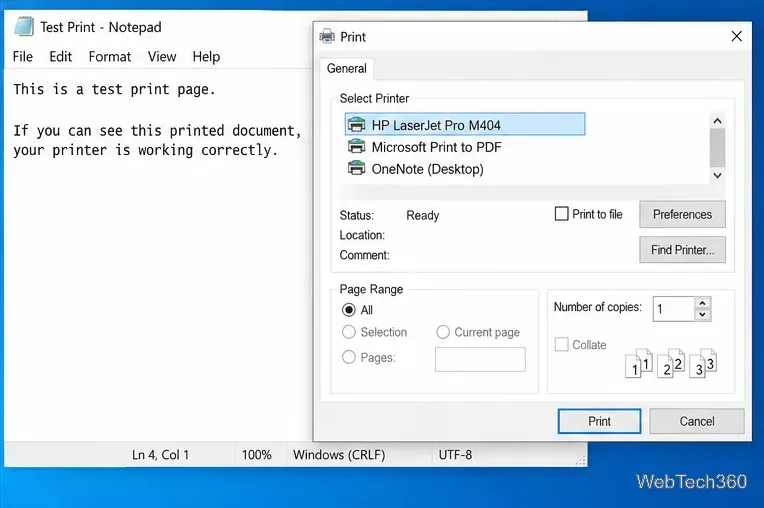The width and height of the screenshot is (764, 508).
Task: Click the 'Test Print - Notepad' window title
Action: pyautogui.click(x=100, y=27)
